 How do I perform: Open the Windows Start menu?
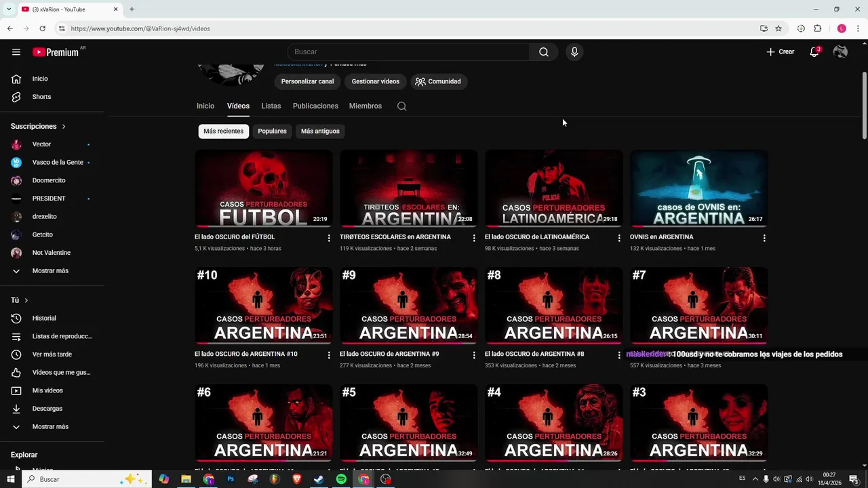(x=11, y=479)
